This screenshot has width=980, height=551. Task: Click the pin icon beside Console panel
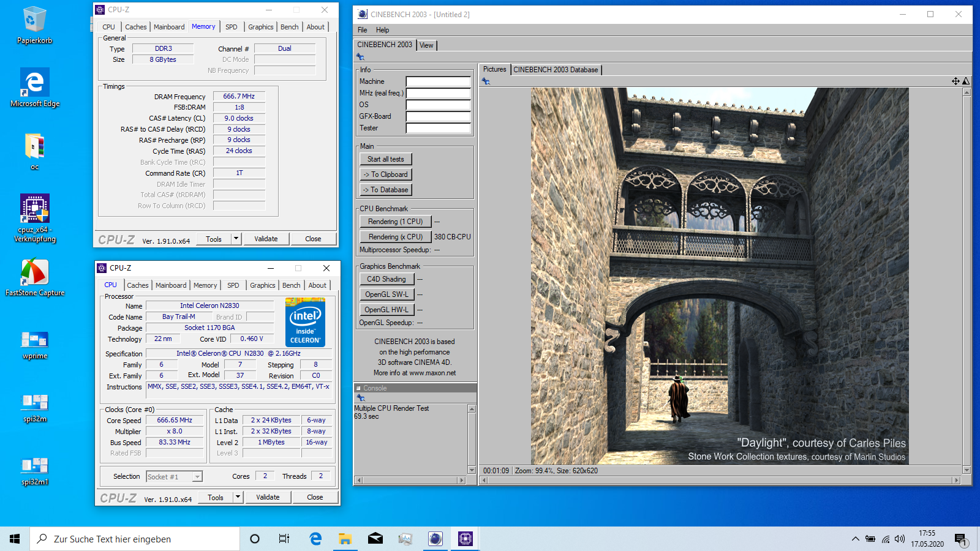point(361,398)
